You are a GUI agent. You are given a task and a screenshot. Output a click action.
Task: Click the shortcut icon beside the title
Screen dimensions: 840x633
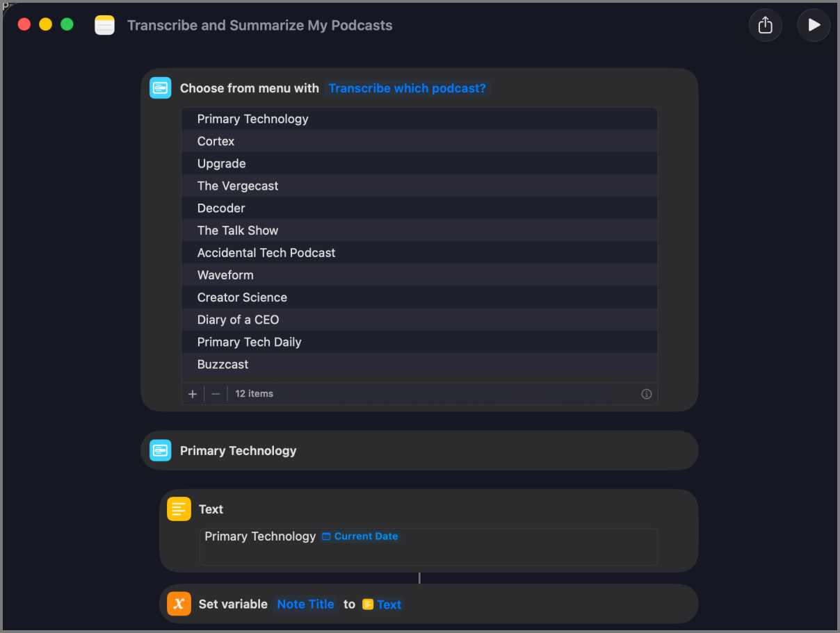pos(104,25)
